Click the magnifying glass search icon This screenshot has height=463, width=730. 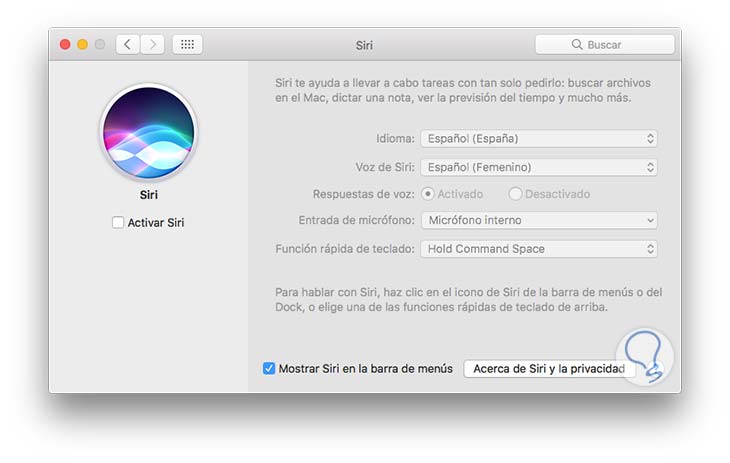point(577,44)
